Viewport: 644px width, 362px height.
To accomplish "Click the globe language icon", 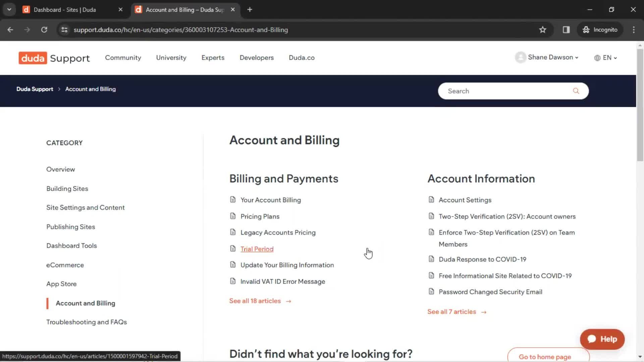I will [x=597, y=58].
